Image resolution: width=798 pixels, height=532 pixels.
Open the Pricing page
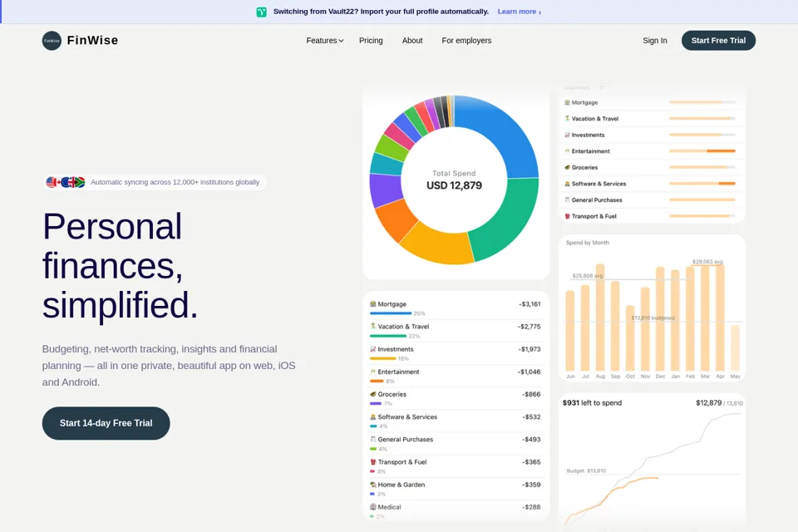(x=371, y=41)
